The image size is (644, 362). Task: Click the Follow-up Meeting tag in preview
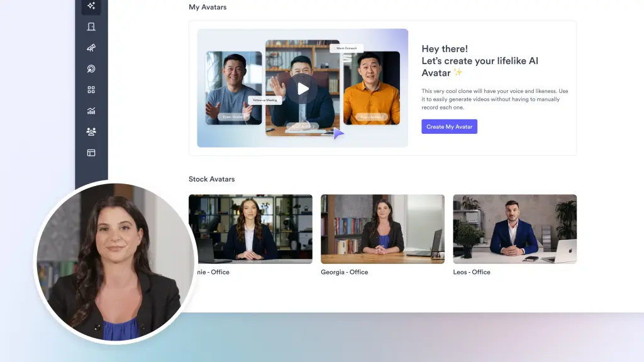pyautogui.click(x=265, y=100)
